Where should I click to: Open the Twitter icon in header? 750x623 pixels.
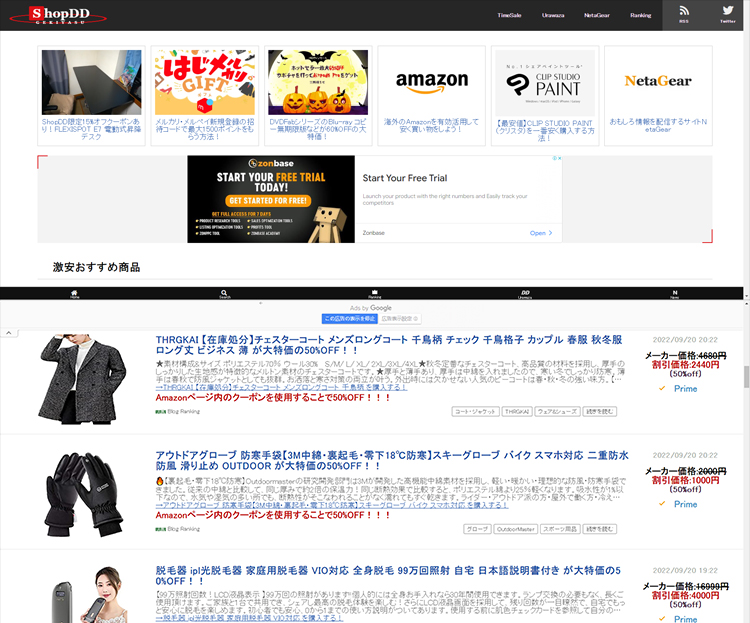[x=727, y=14]
